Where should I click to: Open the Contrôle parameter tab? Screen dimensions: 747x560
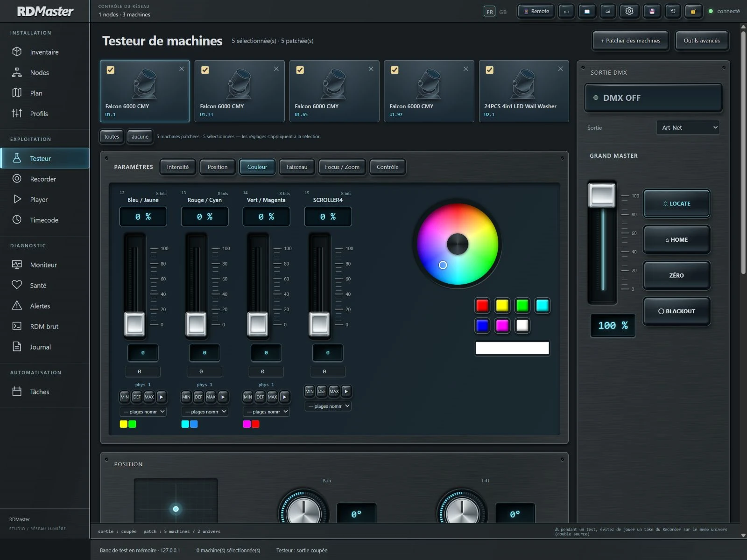(388, 167)
